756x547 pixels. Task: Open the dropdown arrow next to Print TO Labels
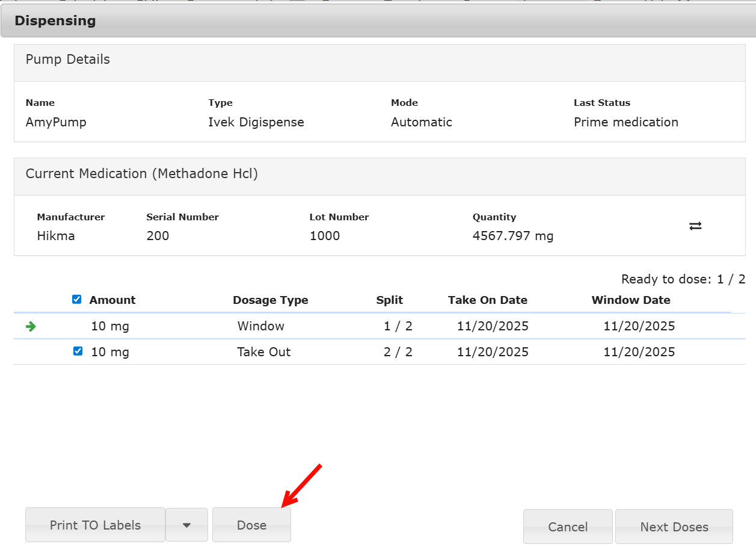point(186,525)
